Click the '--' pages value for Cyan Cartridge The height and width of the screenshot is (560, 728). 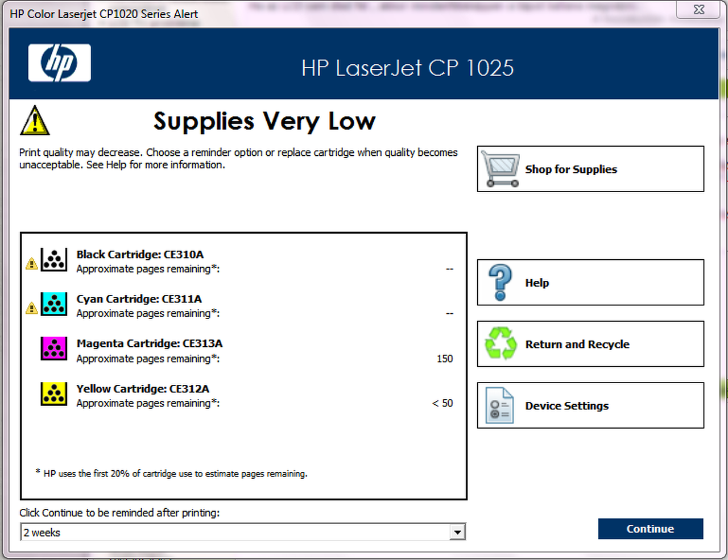(x=449, y=313)
